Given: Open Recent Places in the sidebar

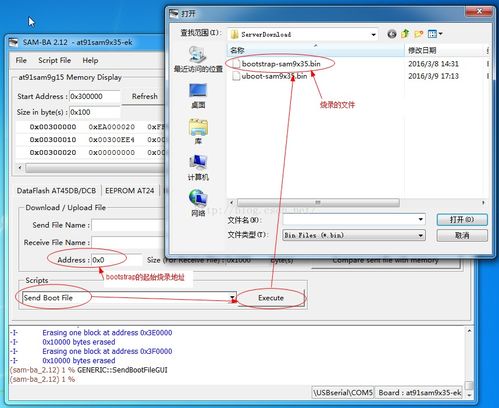Looking at the screenshot, I should [198, 59].
